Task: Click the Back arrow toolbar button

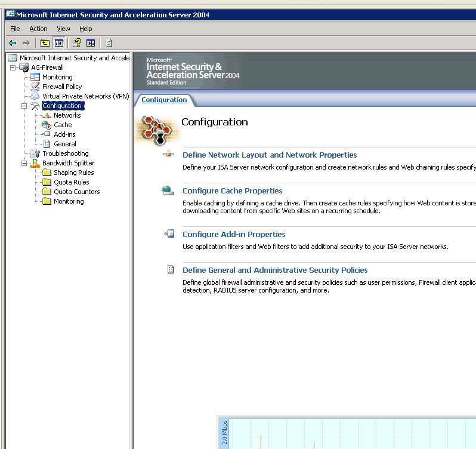Action: click(13, 43)
